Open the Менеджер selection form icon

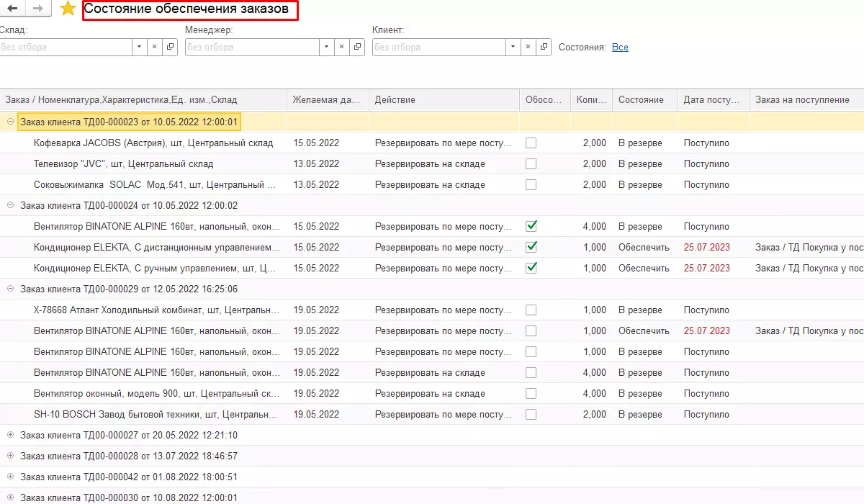pyautogui.click(x=357, y=48)
